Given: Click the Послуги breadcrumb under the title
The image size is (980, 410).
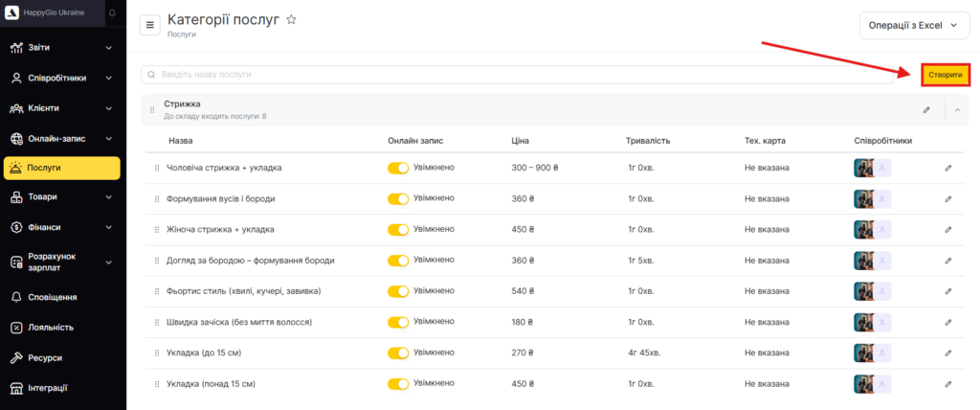Looking at the screenshot, I should pyautogui.click(x=182, y=34).
